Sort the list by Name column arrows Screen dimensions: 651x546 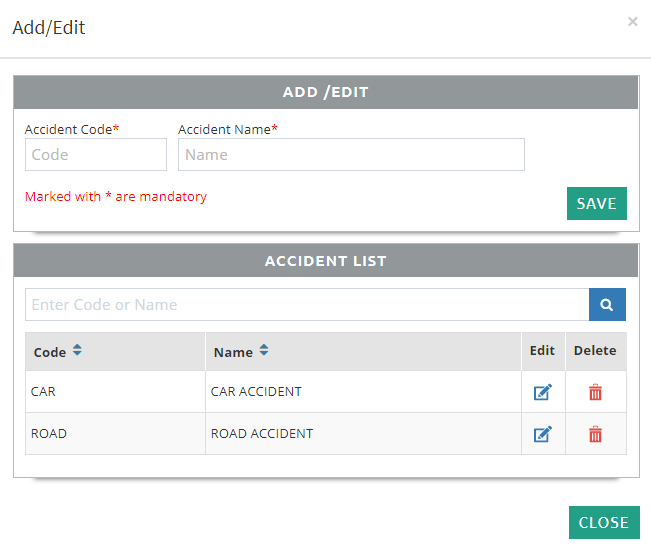264,351
